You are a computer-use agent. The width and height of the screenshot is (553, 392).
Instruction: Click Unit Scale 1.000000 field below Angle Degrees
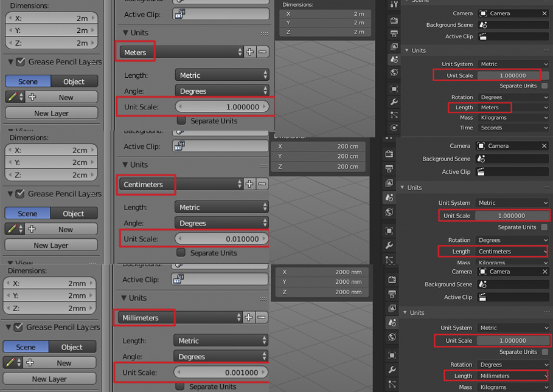222,107
